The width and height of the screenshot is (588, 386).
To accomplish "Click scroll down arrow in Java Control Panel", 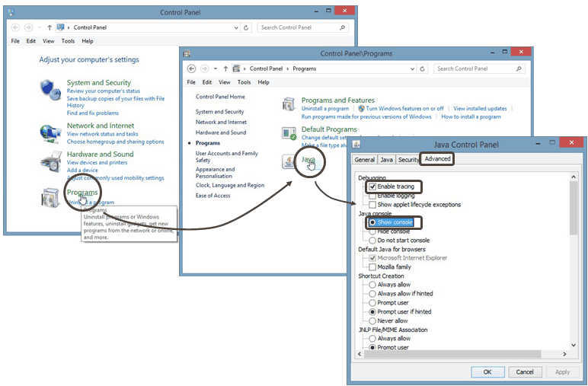I will (574, 345).
